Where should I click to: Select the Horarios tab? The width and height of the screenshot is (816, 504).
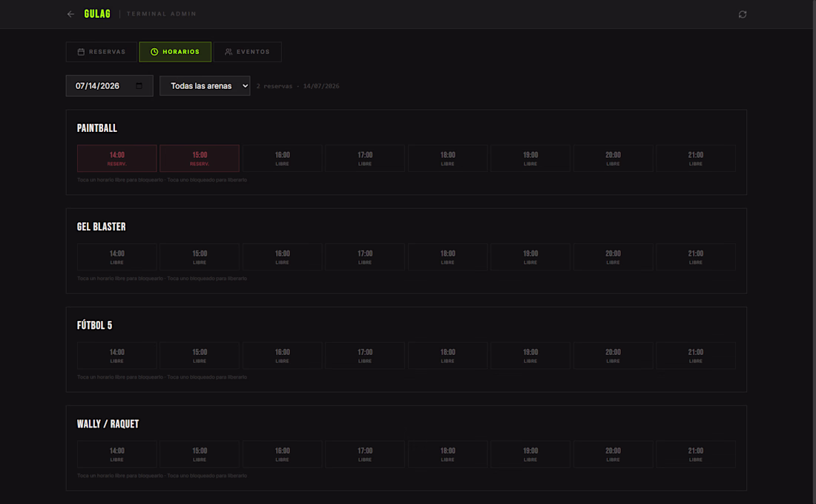click(175, 52)
